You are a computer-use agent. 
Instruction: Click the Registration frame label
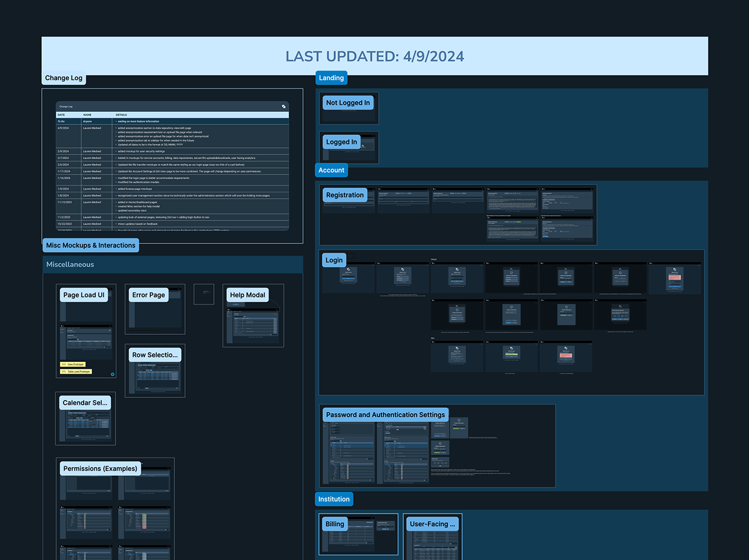coord(345,195)
